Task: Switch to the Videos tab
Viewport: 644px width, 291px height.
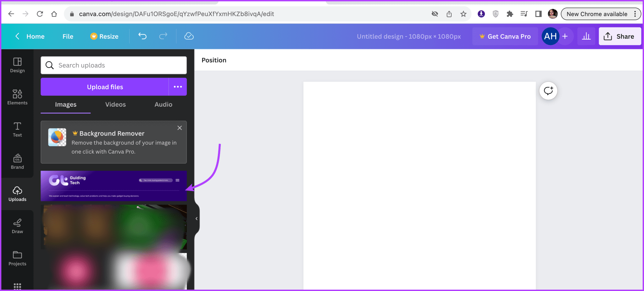Action: [x=115, y=104]
